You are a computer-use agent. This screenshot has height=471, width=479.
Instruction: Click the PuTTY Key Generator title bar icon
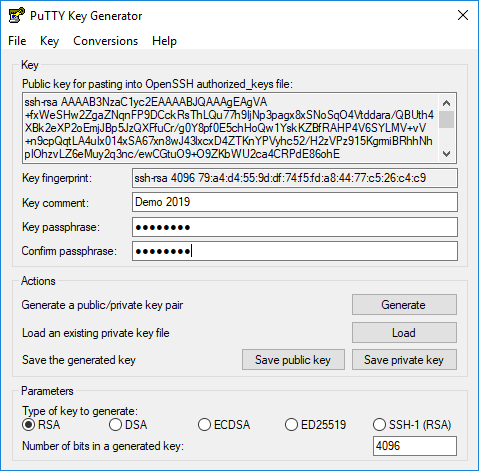click(x=17, y=15)
